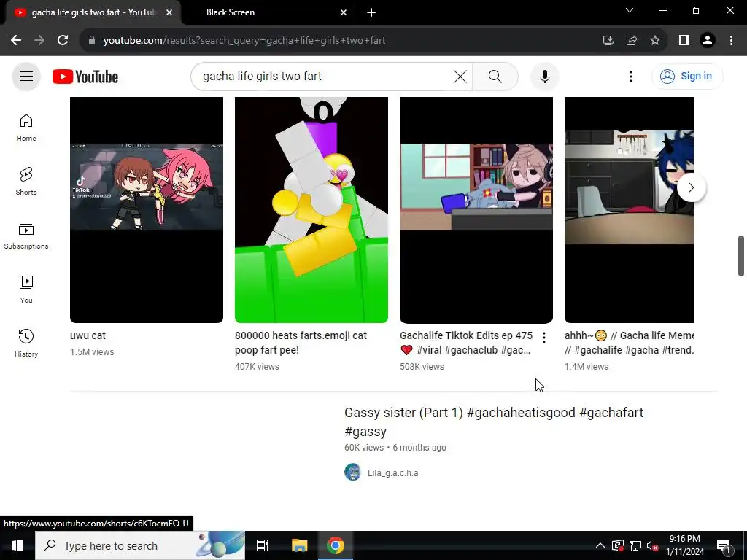Open the muted volume tray icon
Image resolution: width=747 pixels, height=560 pixels.
[653, 545]
